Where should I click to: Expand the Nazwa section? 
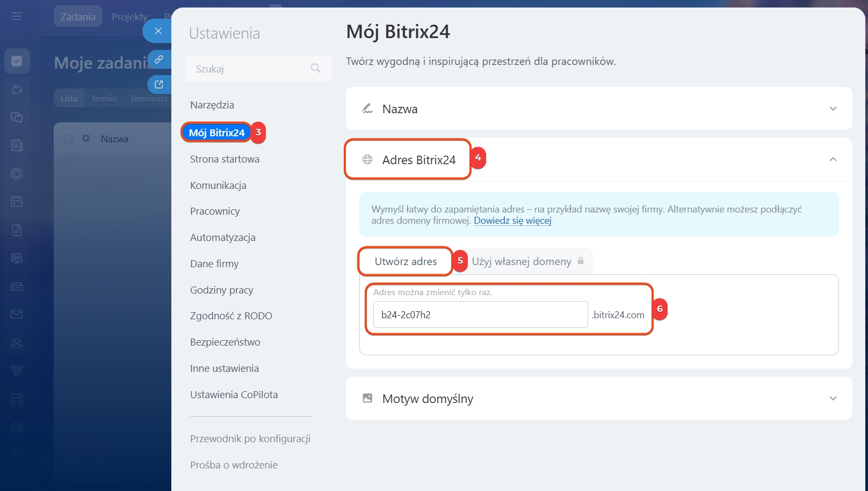coord(833,109)
